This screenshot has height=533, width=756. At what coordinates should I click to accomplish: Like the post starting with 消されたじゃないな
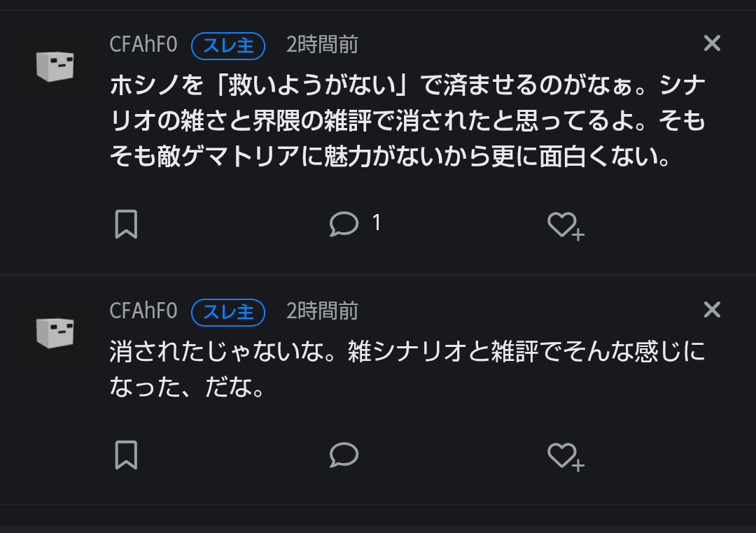pos(564,456)
